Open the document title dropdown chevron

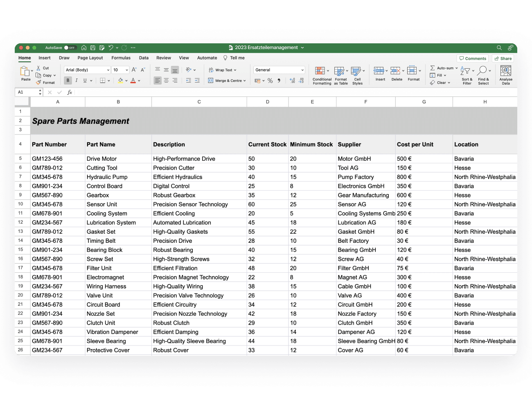click(x=302, y=48)
